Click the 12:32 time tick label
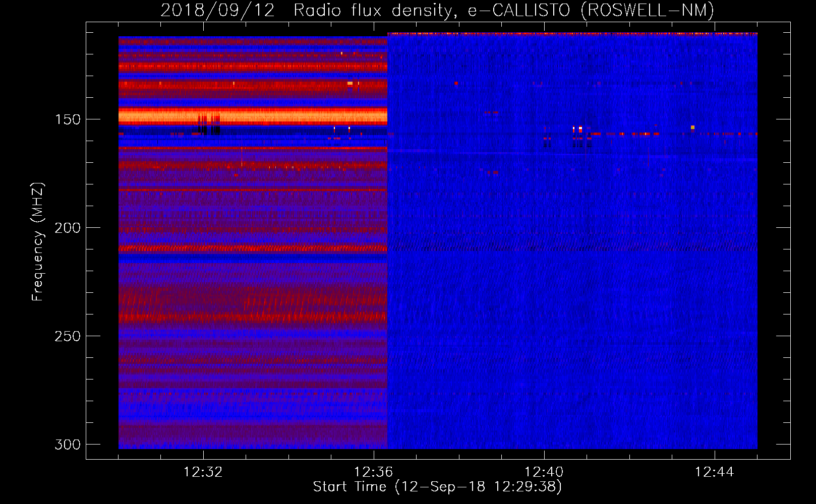This screenshot has height=504, width=816. pyautogui.click(x=203, y=472)
